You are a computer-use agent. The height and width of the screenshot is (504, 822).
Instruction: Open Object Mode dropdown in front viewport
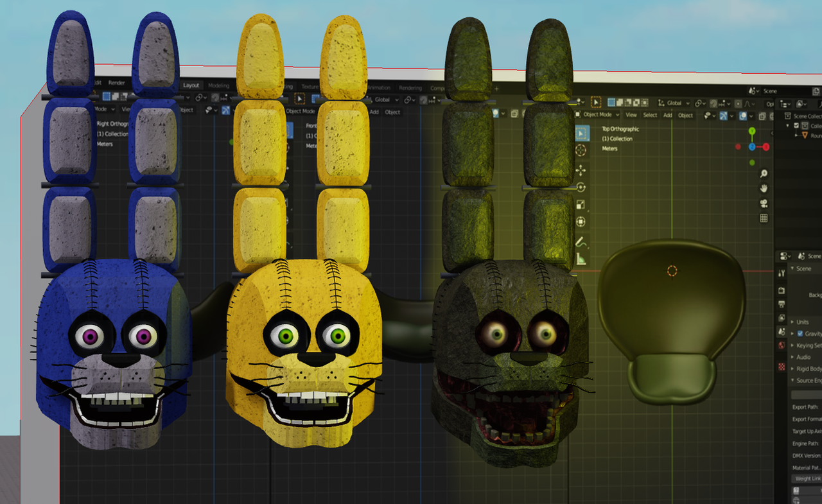click(300, 111)
